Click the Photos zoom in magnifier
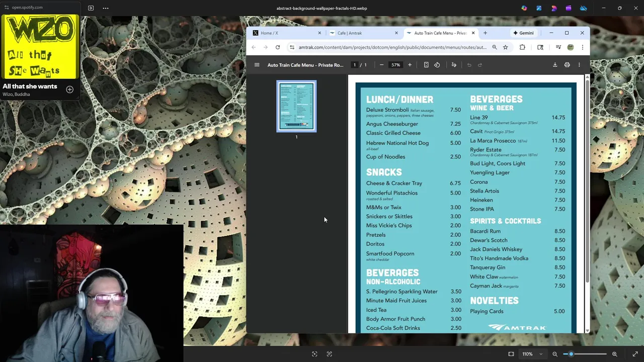The width and height of the screenshot is (644, 362). (x=614, y=354)
